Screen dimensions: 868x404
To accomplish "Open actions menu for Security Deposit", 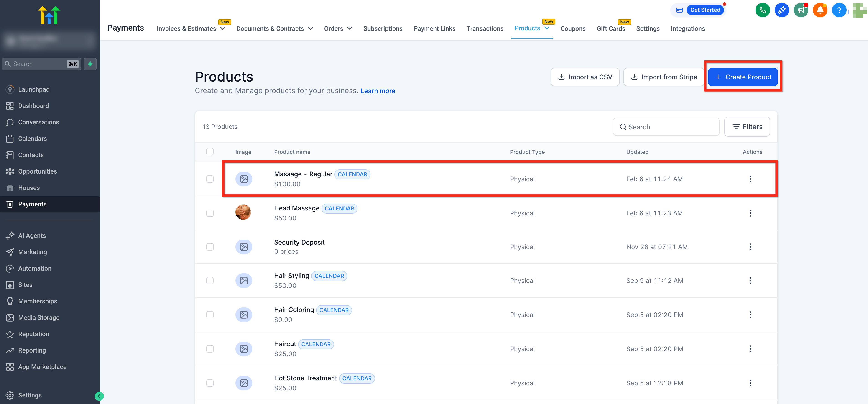I will click(750, 247).
